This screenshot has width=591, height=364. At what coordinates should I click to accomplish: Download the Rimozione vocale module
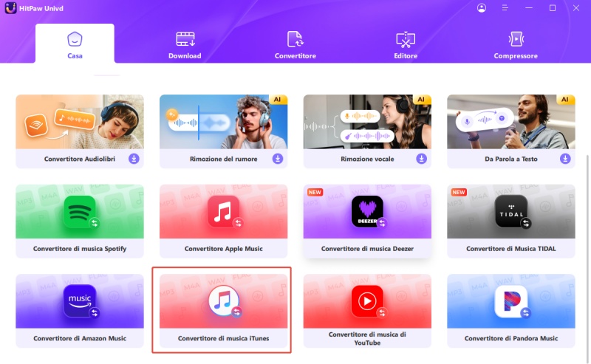point(421,159)
